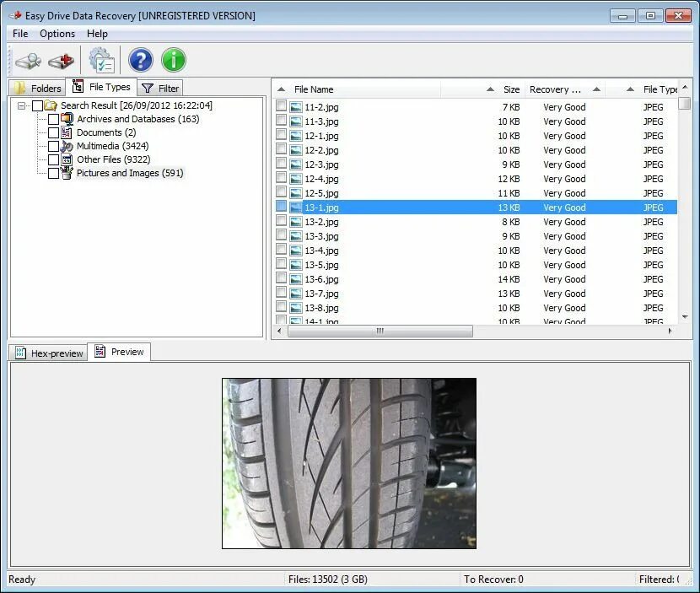Click the image icon of 12-1.jpg
Image resolution: width=700 pixels, height=593 pixels.
295,136
